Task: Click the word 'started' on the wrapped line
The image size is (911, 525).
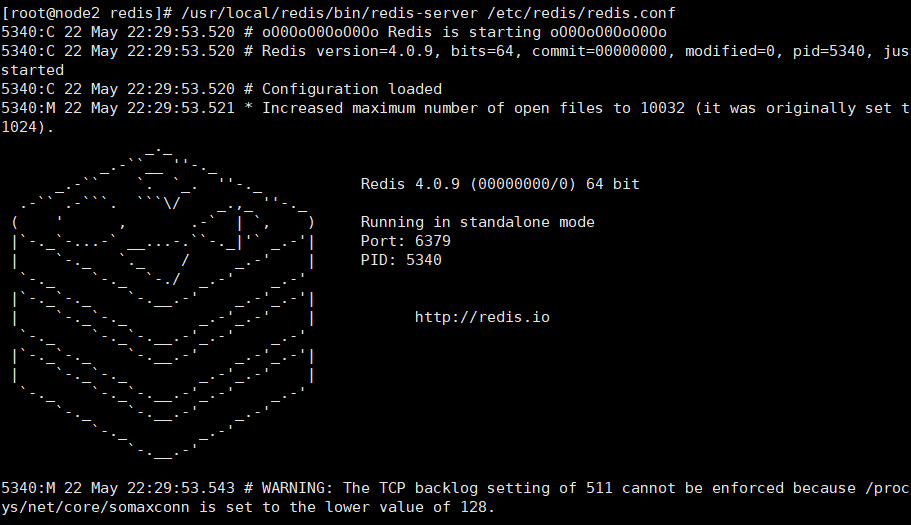Action: click(x=33, y=70)
